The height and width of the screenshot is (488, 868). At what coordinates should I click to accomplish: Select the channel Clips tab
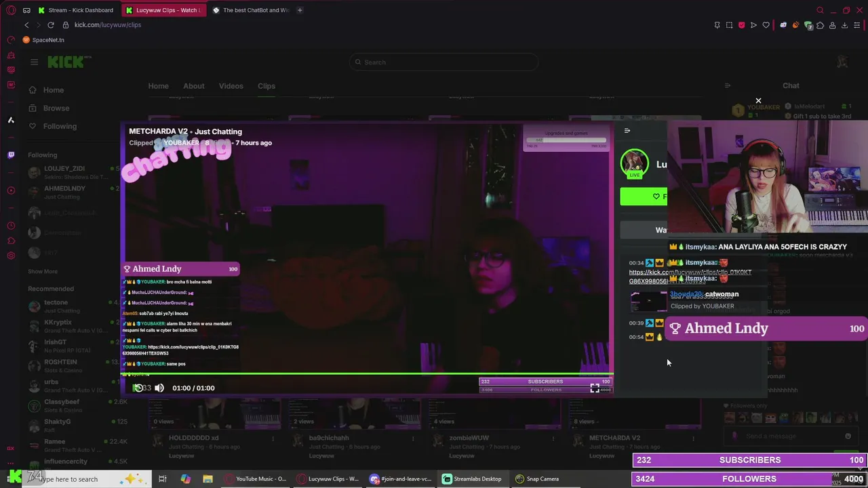[x=267, y=86]
